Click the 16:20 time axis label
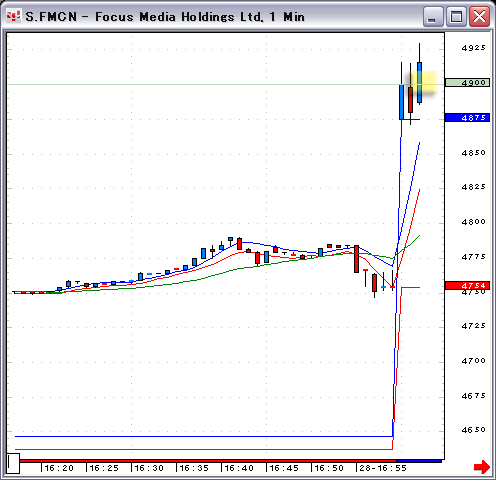This screenshot has height=480, width=496. click(x=59, y=468)
